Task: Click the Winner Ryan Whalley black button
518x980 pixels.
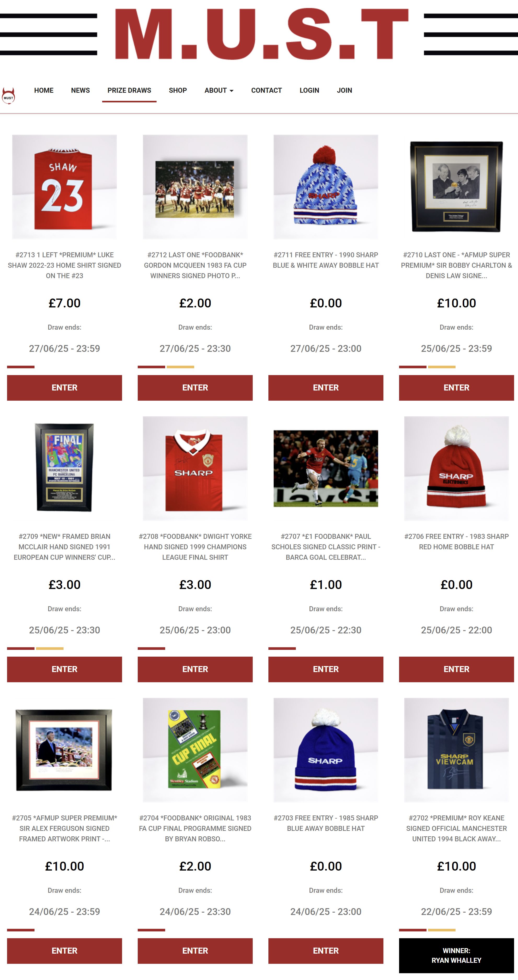Action: point(456,955)
